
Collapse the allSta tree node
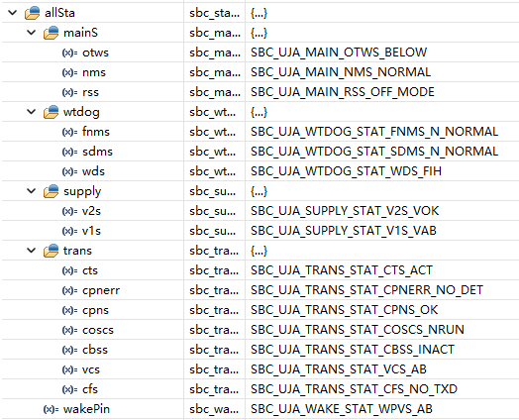click(13, 13)
